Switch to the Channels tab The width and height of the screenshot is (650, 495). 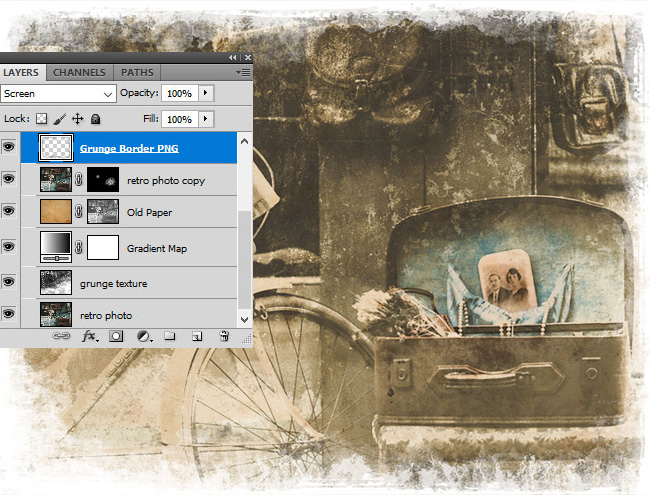[79, 72]
